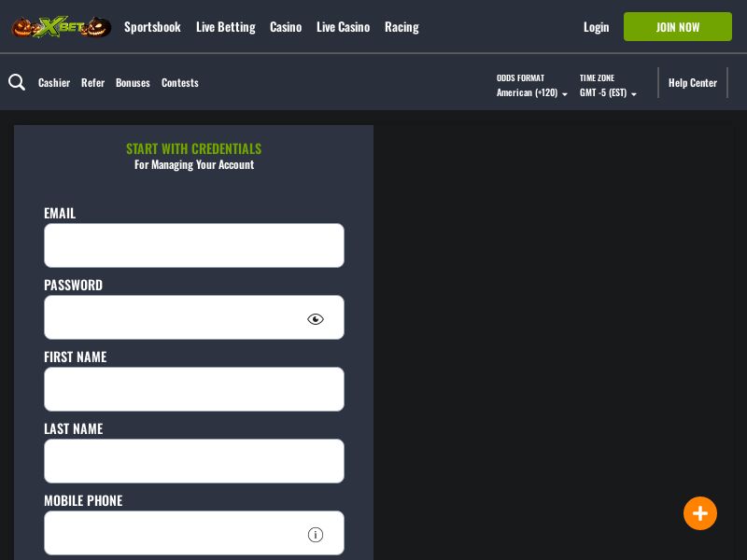
Task: Toggle password visibility eye icon
Action: [x=316, y=319]
